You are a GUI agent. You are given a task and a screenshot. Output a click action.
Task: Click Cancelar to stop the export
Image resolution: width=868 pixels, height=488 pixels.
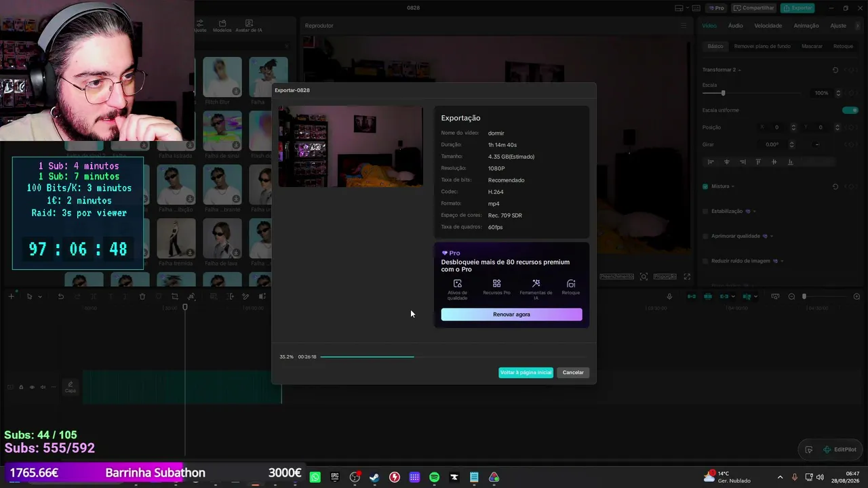pyautogui.click(x=573, y=373)
